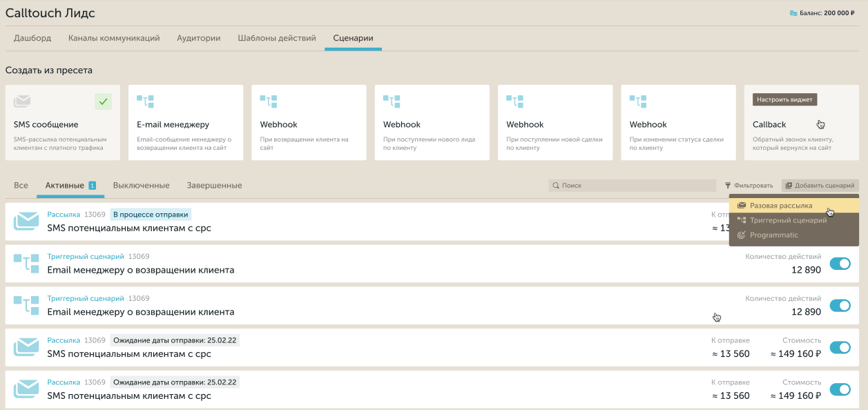Choose Разовая рассылка from the menu
The height and width of the screenshot is (410, 868).
tap(794, 206)
